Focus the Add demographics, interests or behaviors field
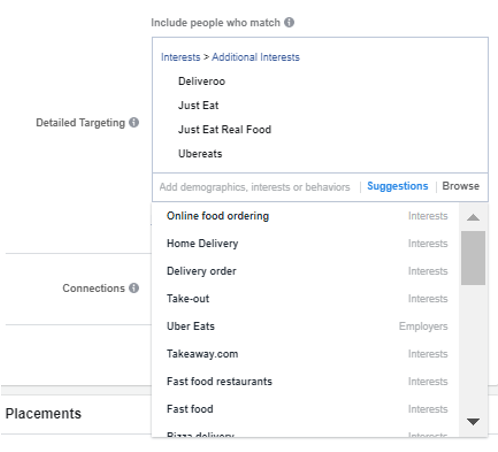The height and width of the screenshot is (452, 498). pyautogui.click(x=255, y=187)
